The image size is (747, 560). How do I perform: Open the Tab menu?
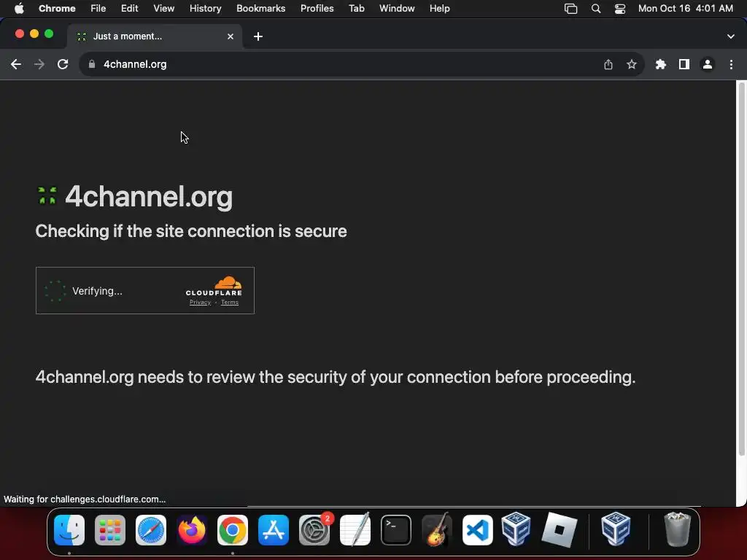point(356,9)
